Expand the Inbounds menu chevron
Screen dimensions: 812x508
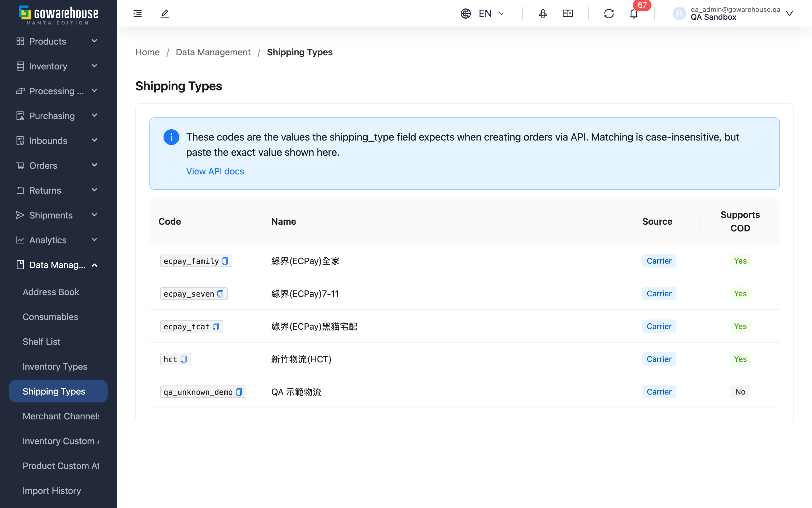pyautogui.click(x=95, y=141)
